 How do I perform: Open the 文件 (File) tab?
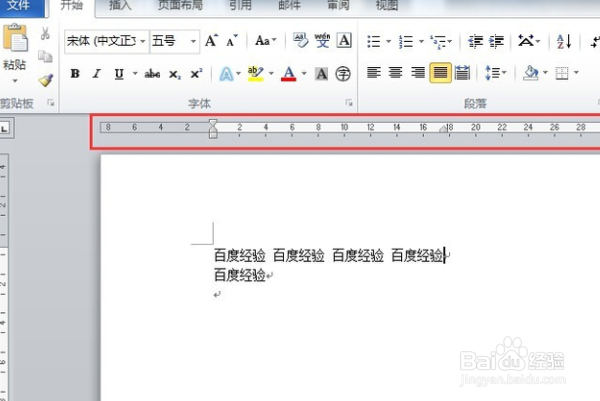pos(20,6)
